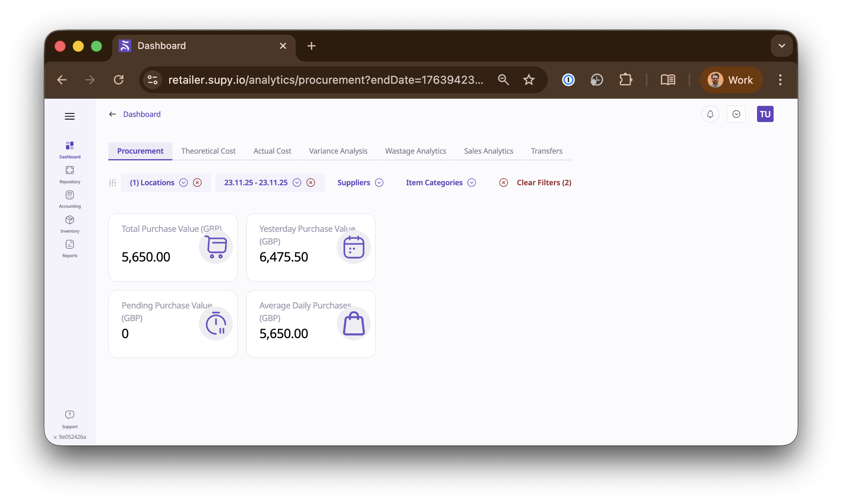Close the Dashboard browser tab
This screenshot has width=842, height=504.
point(283,46)
